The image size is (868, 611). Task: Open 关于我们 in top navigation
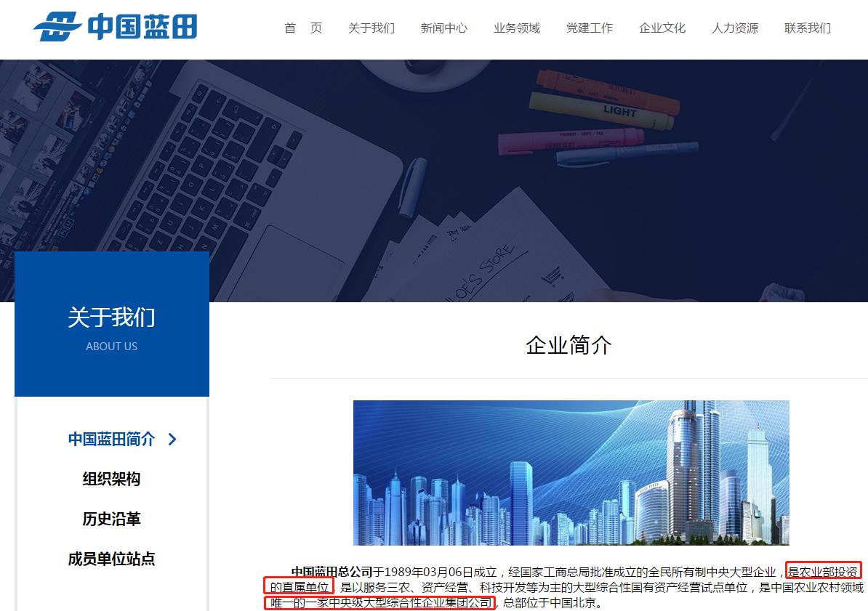point(371,28)
